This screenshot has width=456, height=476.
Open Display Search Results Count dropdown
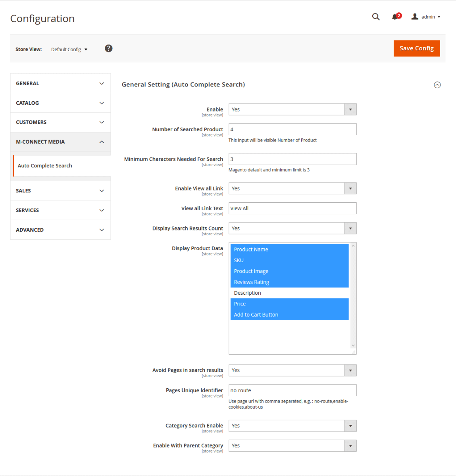pyautogui.click(x=292, y=228)
